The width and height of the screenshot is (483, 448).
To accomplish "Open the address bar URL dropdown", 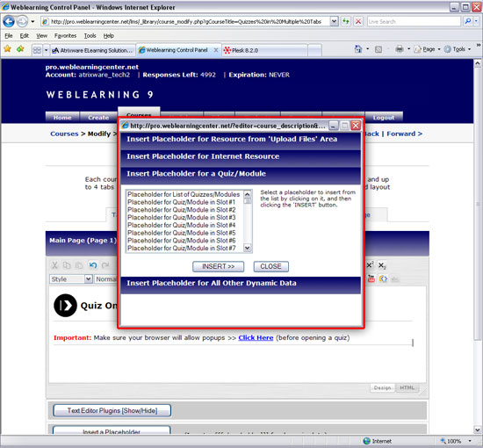I will coord(334,21).
